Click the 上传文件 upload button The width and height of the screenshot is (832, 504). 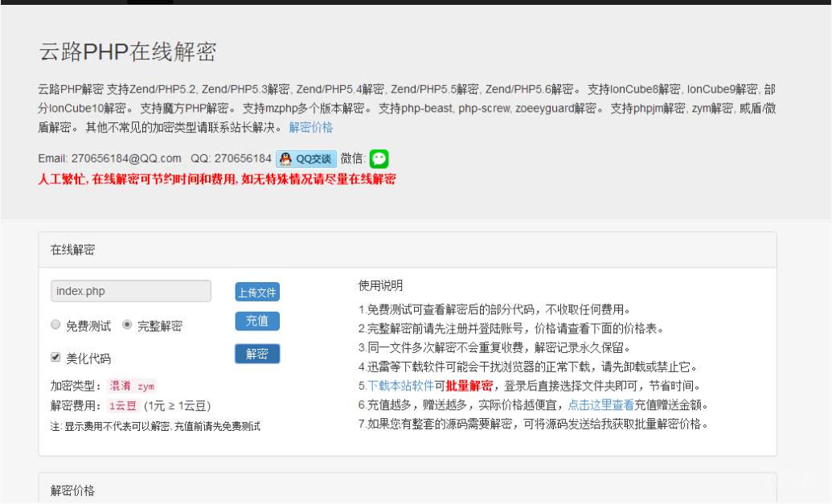257,293
